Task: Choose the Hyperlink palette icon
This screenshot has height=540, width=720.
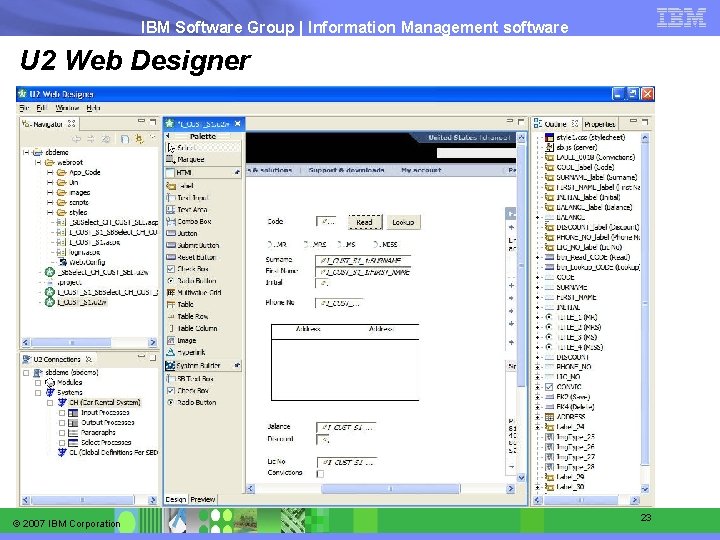Action: 171,352
